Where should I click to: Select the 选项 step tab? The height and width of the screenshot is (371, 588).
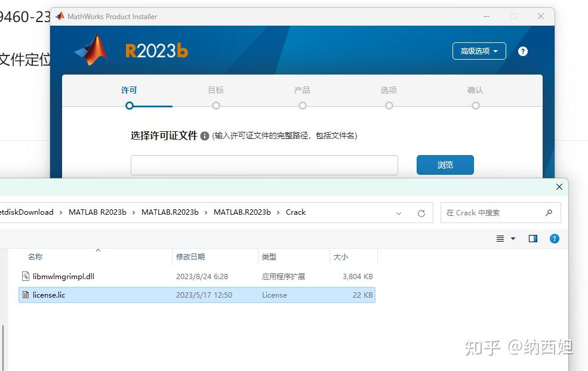click(389, 90)
